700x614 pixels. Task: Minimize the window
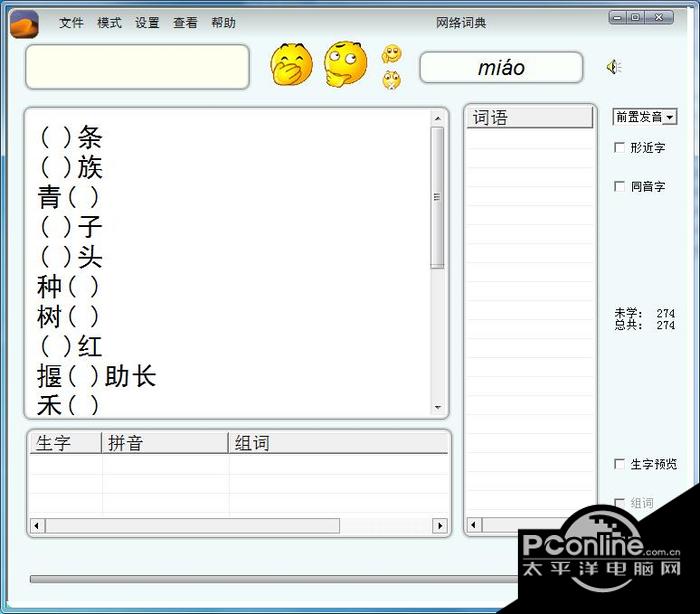(x=617, y=17)
